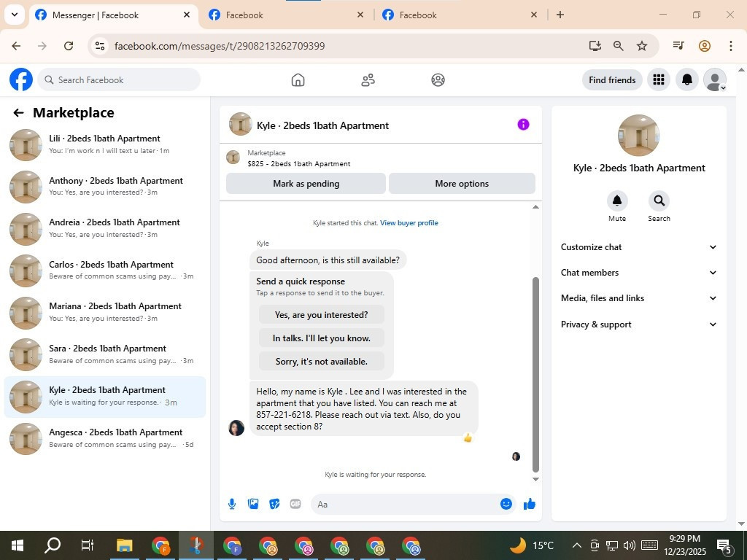Select Kyle apartment conversation
747x560 pixels.
[105, 397]
